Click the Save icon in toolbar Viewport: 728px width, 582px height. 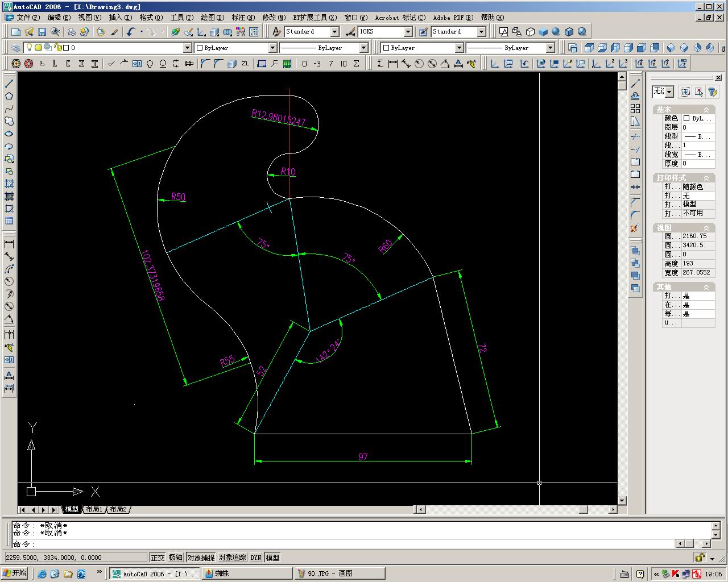[42, 32]
